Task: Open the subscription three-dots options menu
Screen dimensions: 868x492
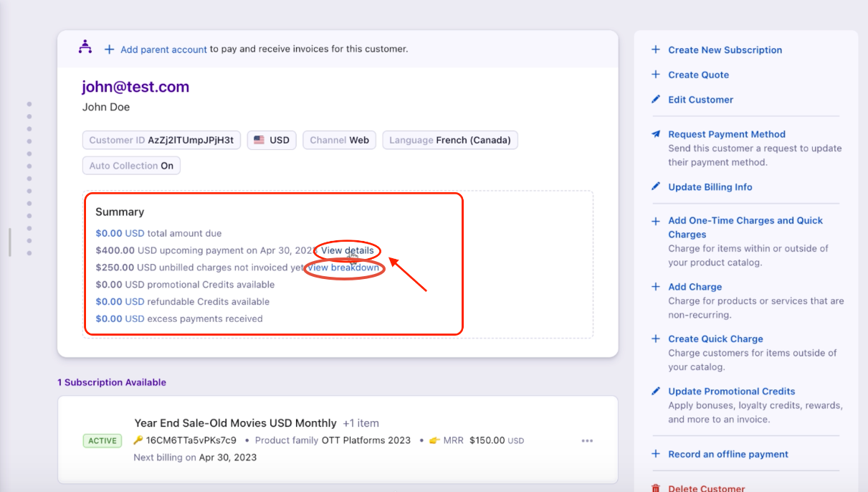Action: coord(588,441)
